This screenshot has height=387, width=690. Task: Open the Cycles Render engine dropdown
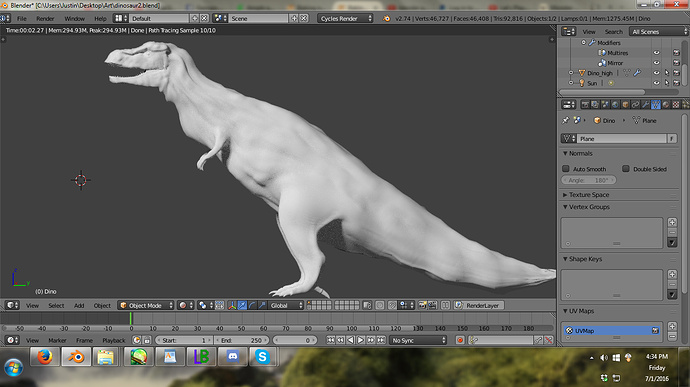pos(345,18)
